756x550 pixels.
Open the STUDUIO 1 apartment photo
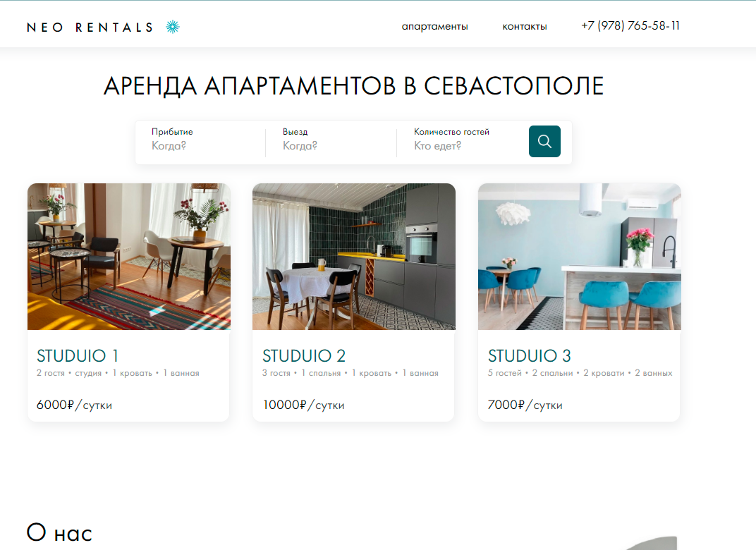[129, 257]
